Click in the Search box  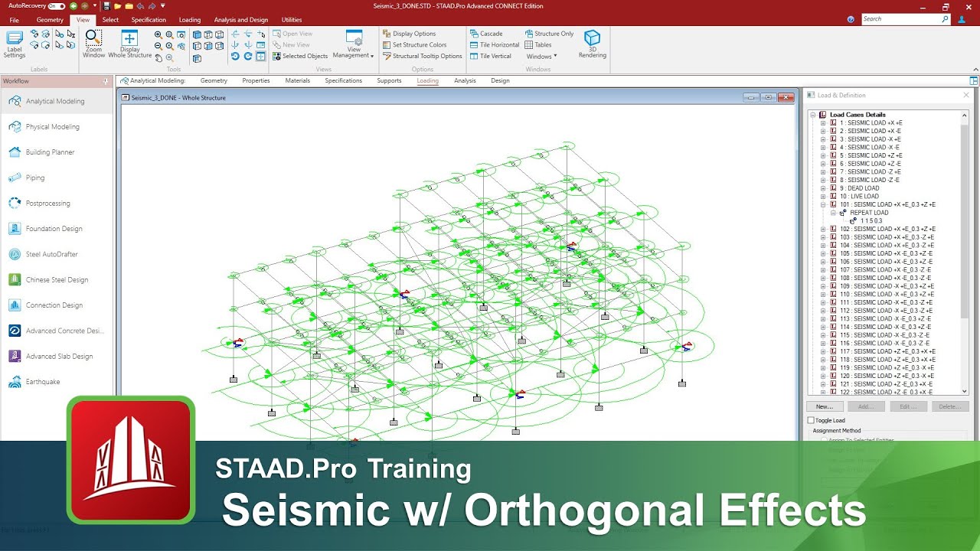click(905, 19)
